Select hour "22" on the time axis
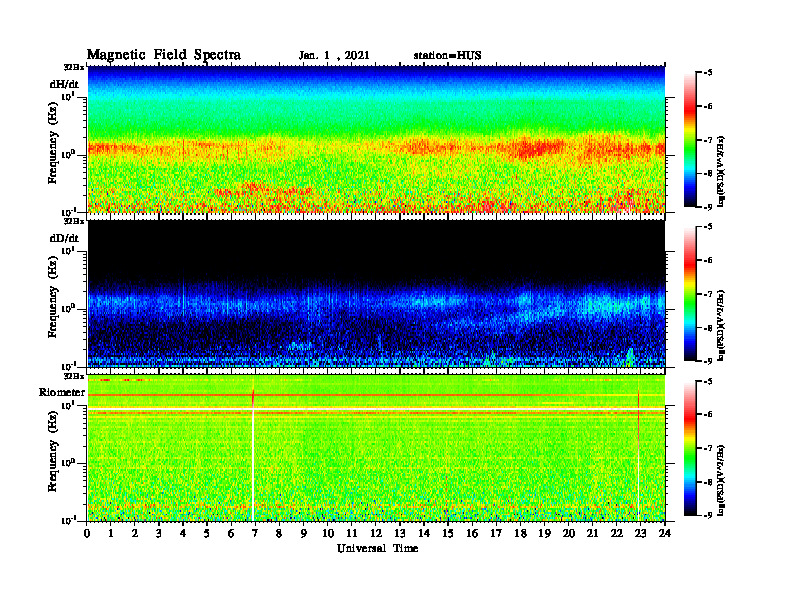This screenshot has width=792, height=612. coord(617,533)
